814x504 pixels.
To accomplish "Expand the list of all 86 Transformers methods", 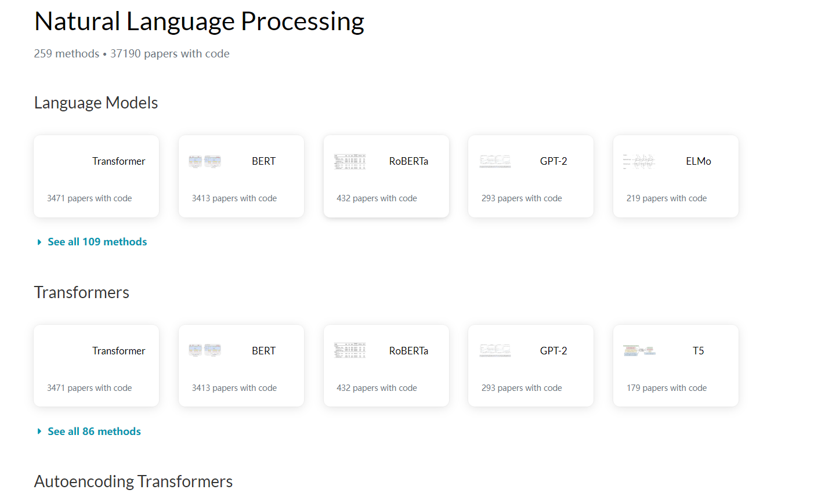I will pyautogui.click(x=94, y=431).
